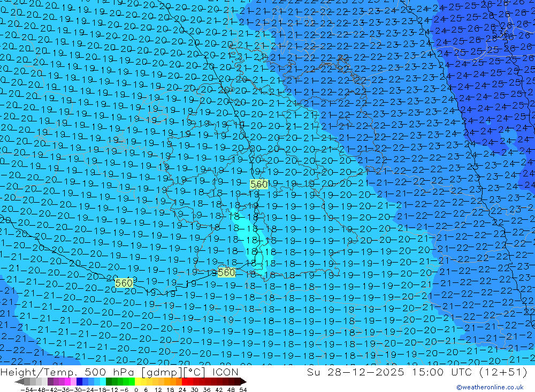Viewport: 535px width, 392px height.
Task: Click the dark maroon right arrow of the color scale
Action: pyautogui.click(x=243, y=381)
